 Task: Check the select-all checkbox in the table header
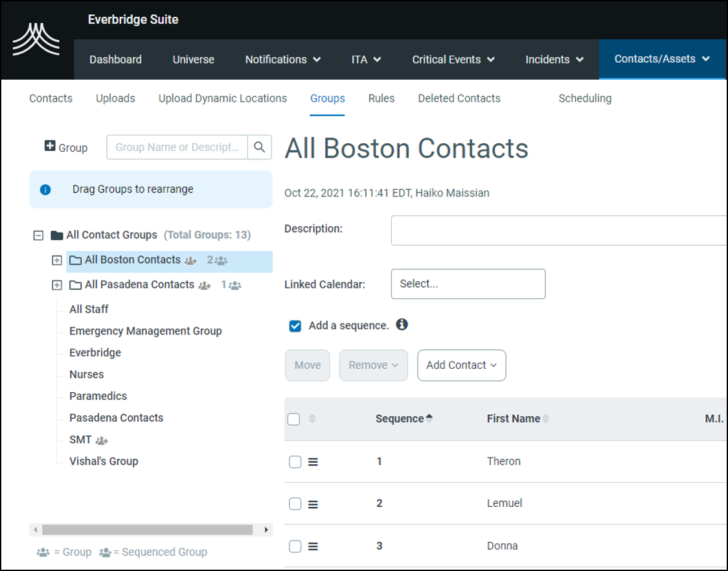(x=293, y=419)
